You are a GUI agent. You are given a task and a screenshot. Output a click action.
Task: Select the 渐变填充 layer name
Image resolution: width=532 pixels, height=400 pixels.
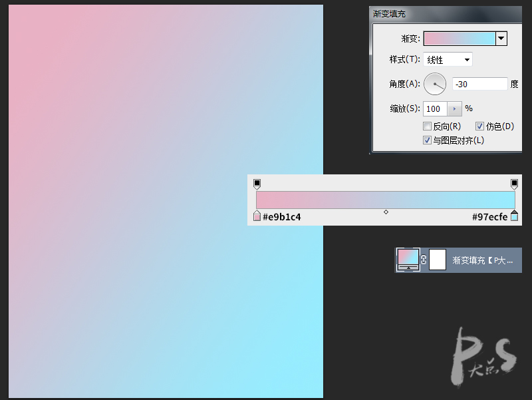tap(483, 260)
